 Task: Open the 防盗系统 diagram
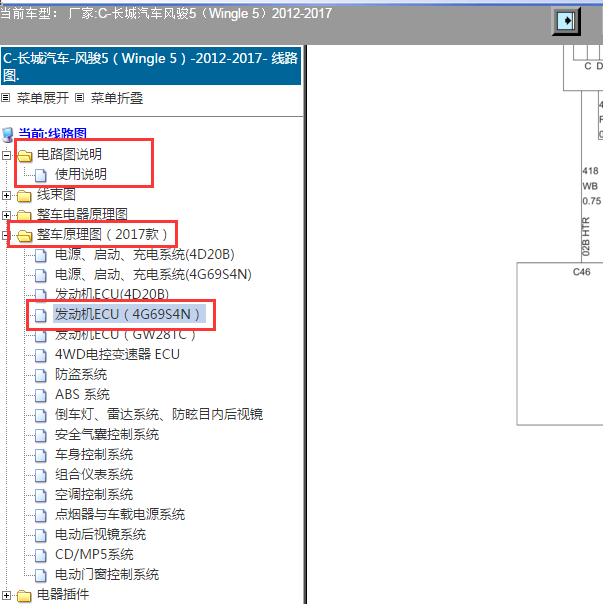pyautogui.click(x=81, y=374)
